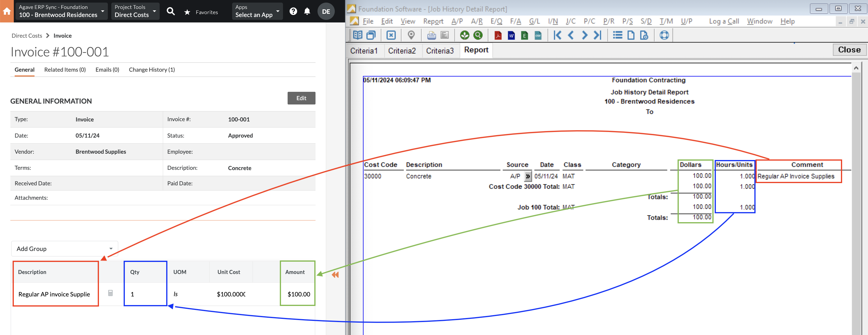The width and height of the screenshot is (868, 335).
Task: Click the list view toolbar icon
Action: coord(617,35)
